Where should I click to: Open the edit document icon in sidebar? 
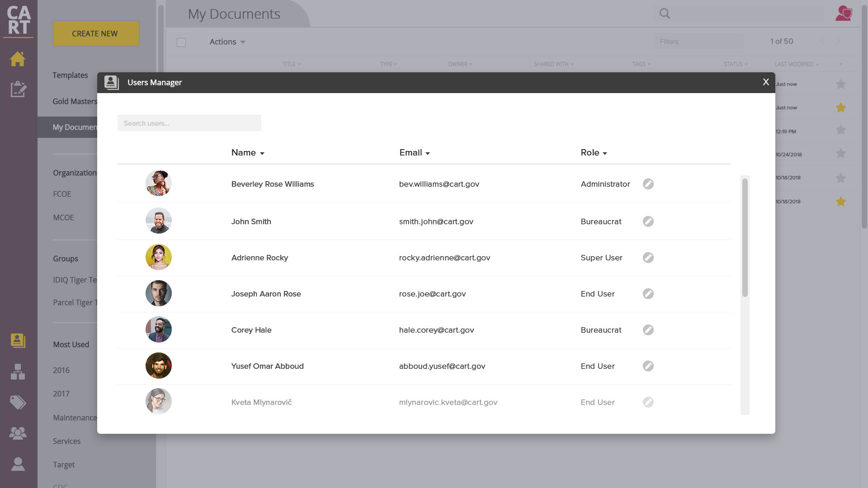(18, 89)
